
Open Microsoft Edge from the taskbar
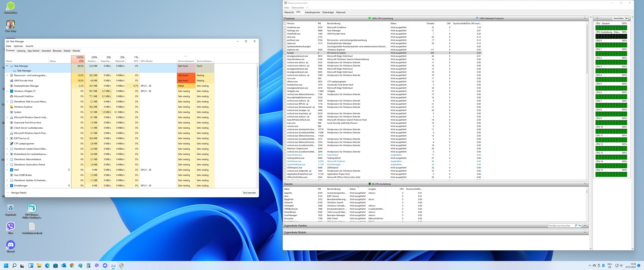[x=47, y=265]
